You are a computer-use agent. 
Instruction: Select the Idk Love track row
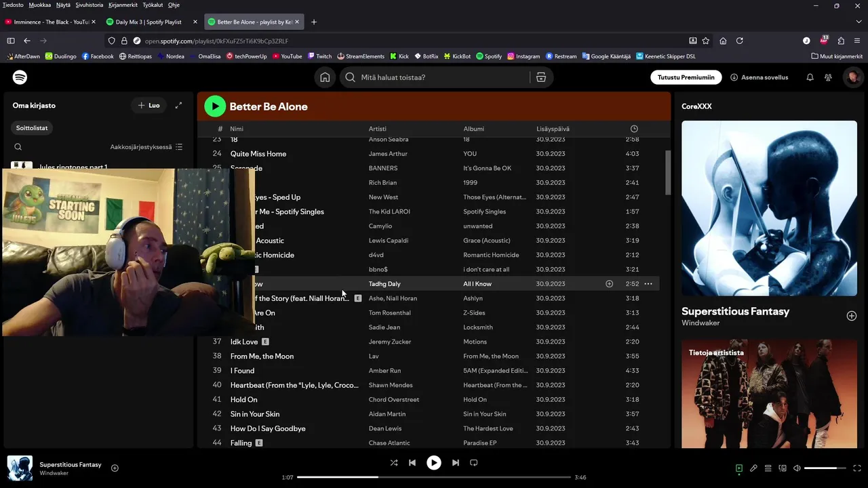point(434,342)
